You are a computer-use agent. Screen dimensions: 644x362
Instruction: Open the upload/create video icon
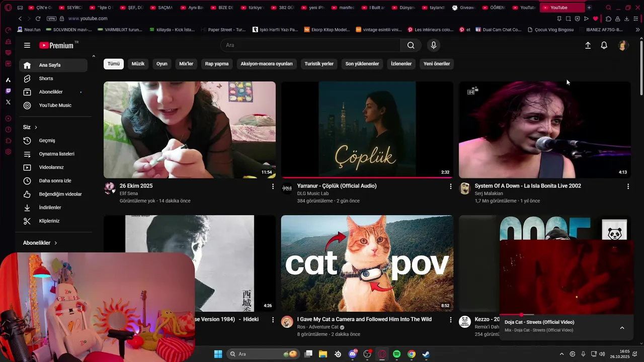point(588,45)
